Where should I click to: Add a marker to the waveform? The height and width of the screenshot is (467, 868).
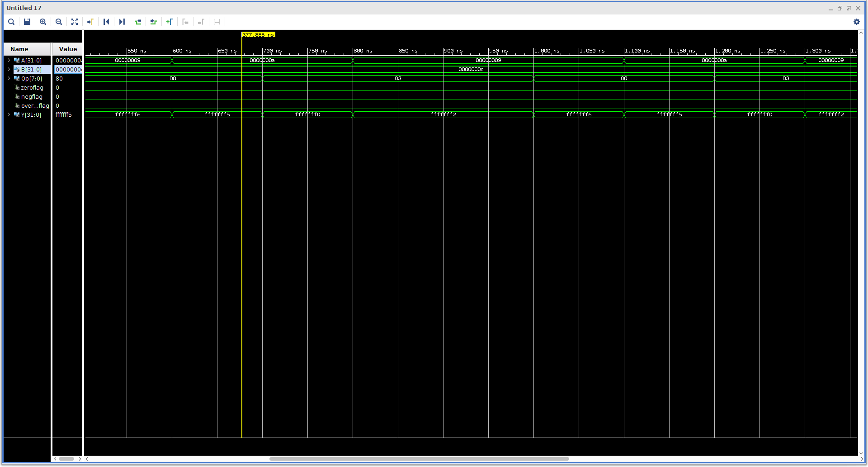(170, 22)
